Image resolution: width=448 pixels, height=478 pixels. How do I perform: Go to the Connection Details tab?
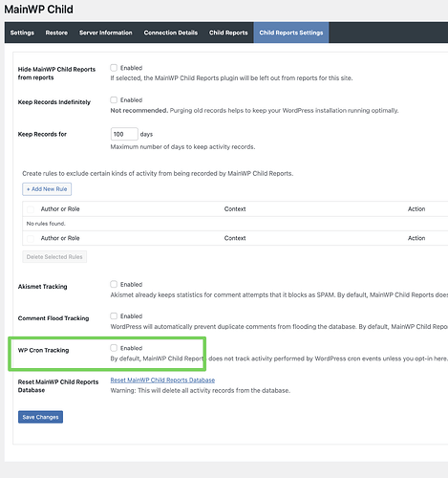click(x=171, y=33)
